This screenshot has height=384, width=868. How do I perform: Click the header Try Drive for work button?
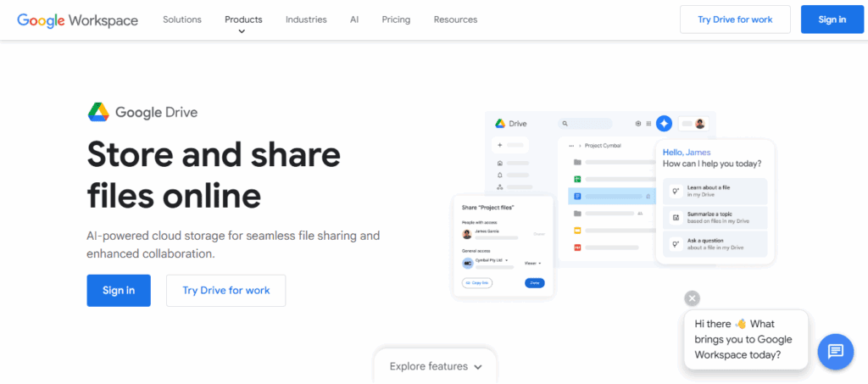[735, 19]
